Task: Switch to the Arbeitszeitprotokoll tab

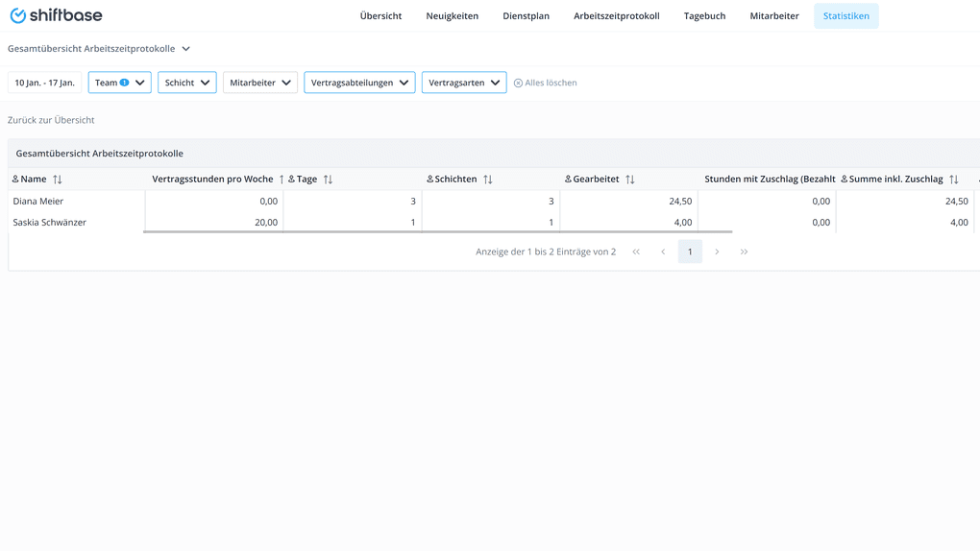Action: (616, 15)
